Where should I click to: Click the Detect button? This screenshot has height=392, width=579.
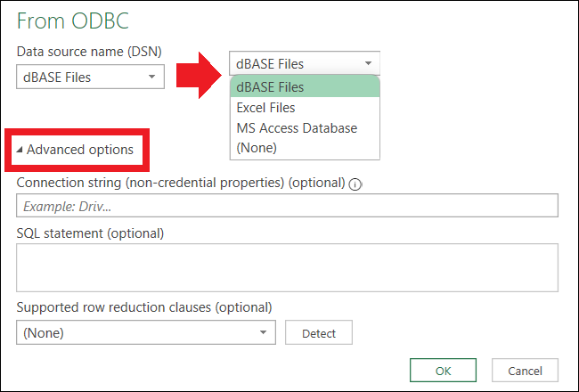click(319, 332)
